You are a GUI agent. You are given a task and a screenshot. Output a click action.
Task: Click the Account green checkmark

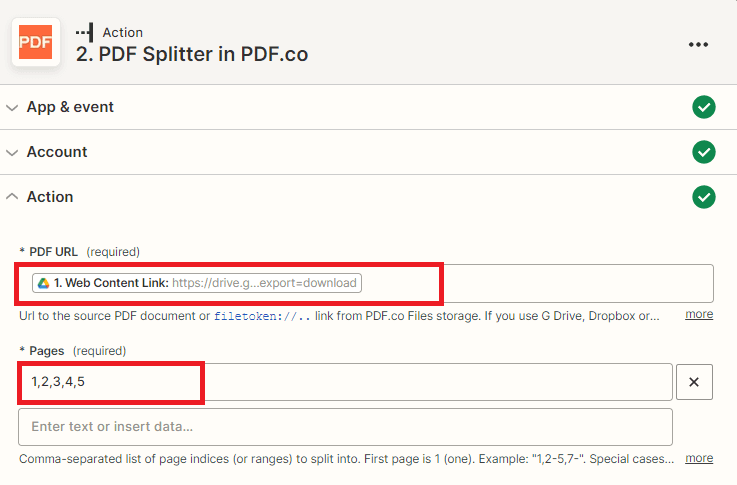point(704,152)
